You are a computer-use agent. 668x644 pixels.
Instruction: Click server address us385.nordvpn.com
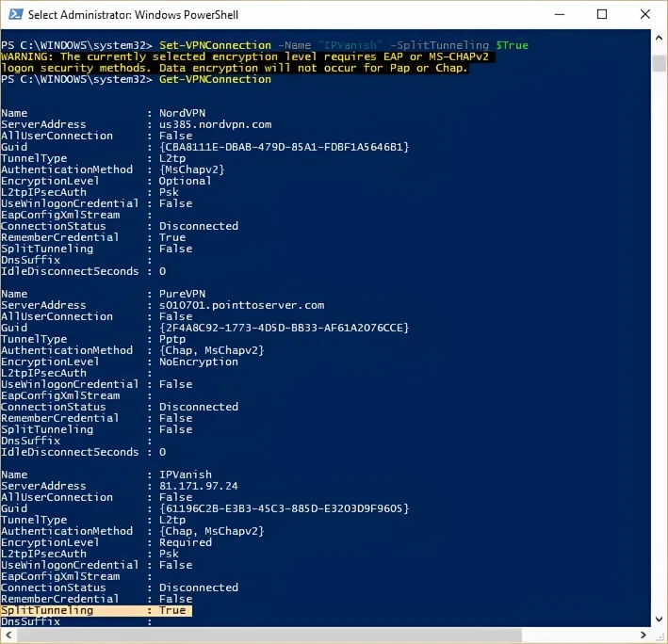pos(215,124)
